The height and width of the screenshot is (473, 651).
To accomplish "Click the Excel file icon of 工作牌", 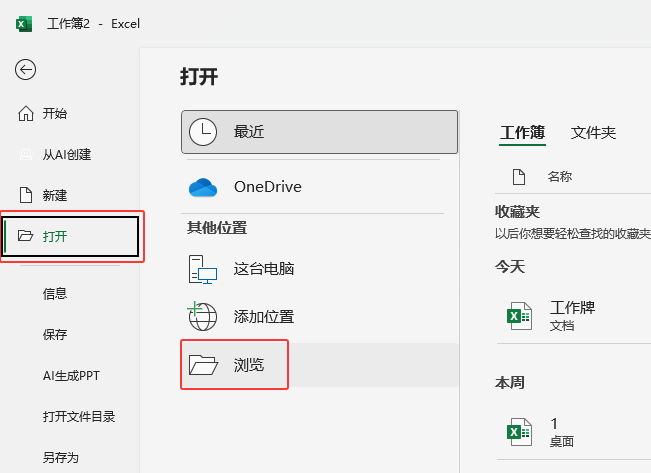I will click(x=519, y=316).
